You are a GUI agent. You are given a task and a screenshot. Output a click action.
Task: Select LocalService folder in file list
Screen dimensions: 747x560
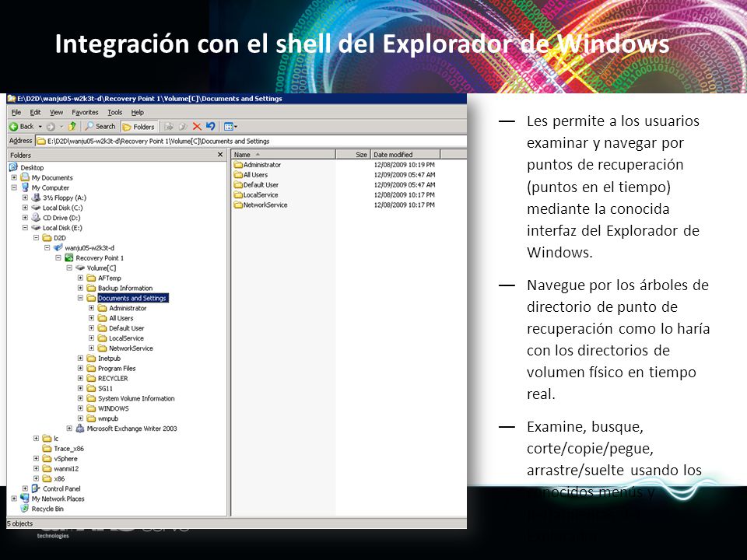(260, 194)
